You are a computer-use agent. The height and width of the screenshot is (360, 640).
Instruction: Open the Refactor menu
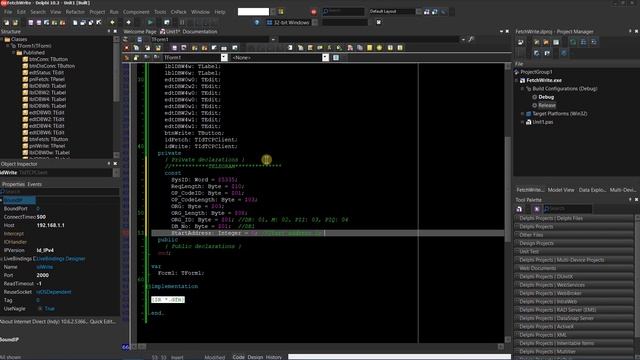coord(75,12)
